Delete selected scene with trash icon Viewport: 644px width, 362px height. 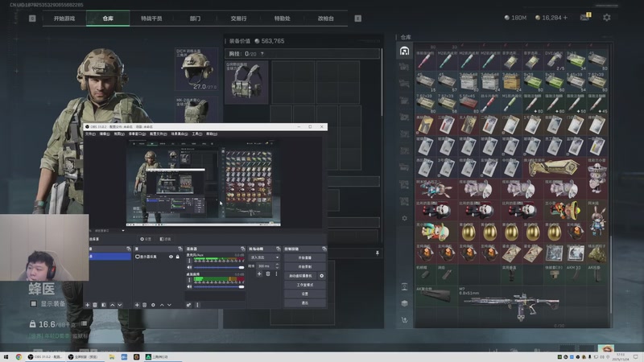point(95,305)
